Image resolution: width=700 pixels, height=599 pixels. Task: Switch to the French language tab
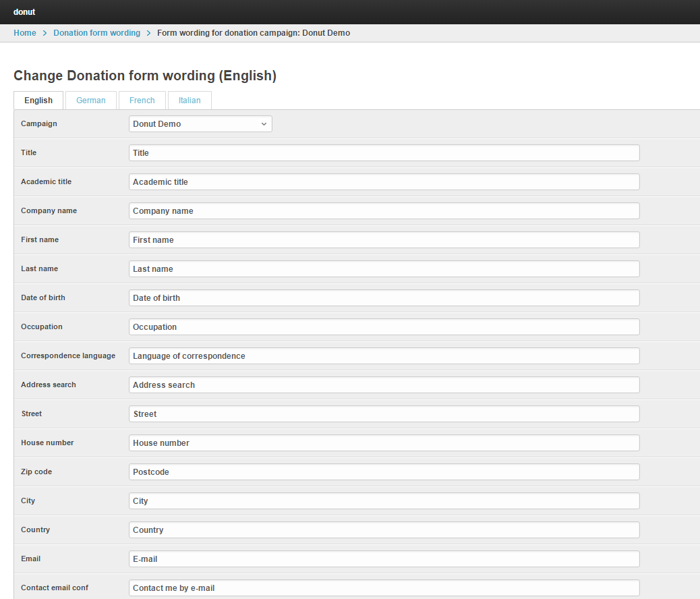[x=142, y=100]
